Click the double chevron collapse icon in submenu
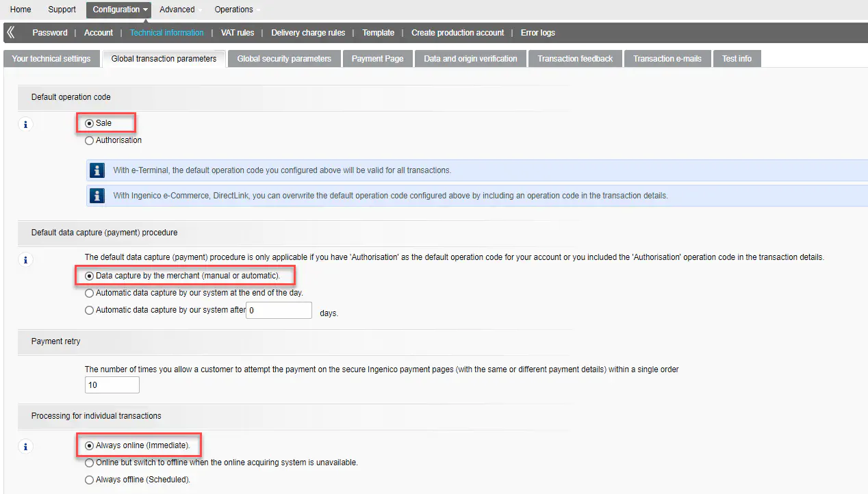The image size is (868, 494). click(x=11, y=32)
